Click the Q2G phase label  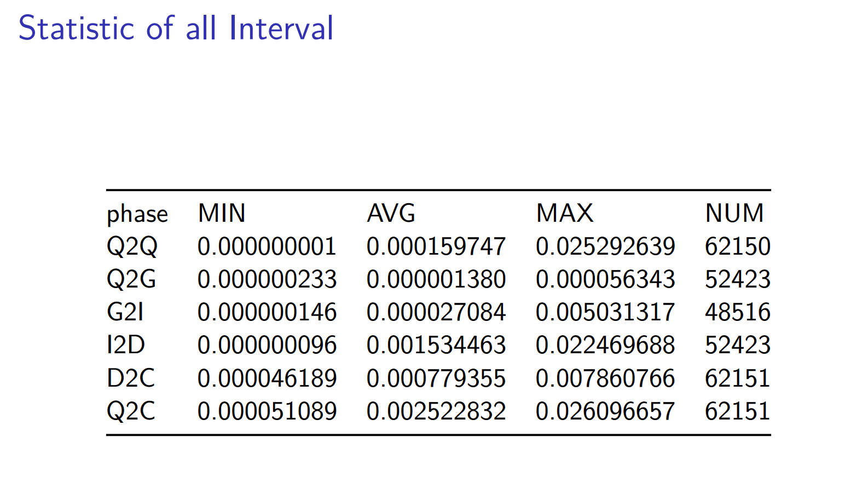click(x=131, y=279)
